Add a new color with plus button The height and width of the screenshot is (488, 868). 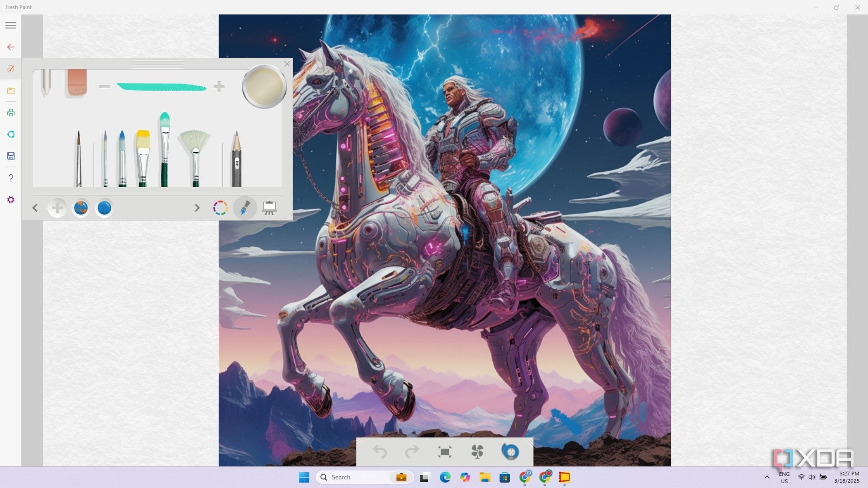57,208
